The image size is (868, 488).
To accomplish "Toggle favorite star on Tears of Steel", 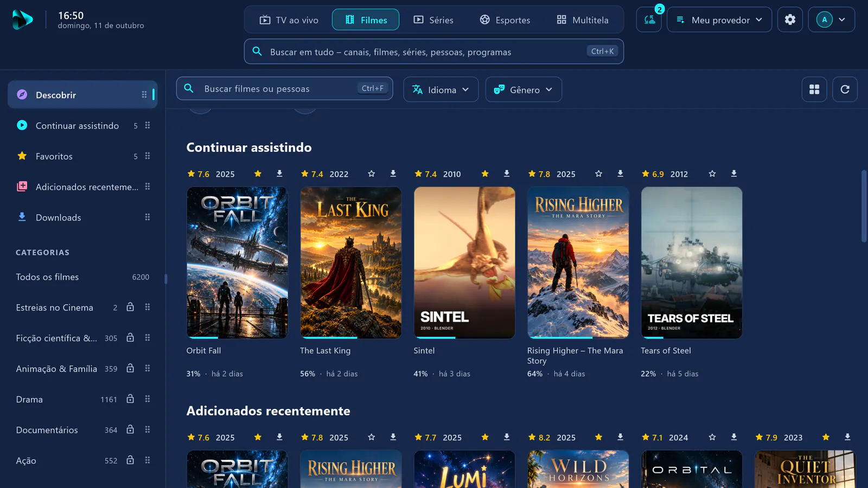I will click(x=712, y=174).
